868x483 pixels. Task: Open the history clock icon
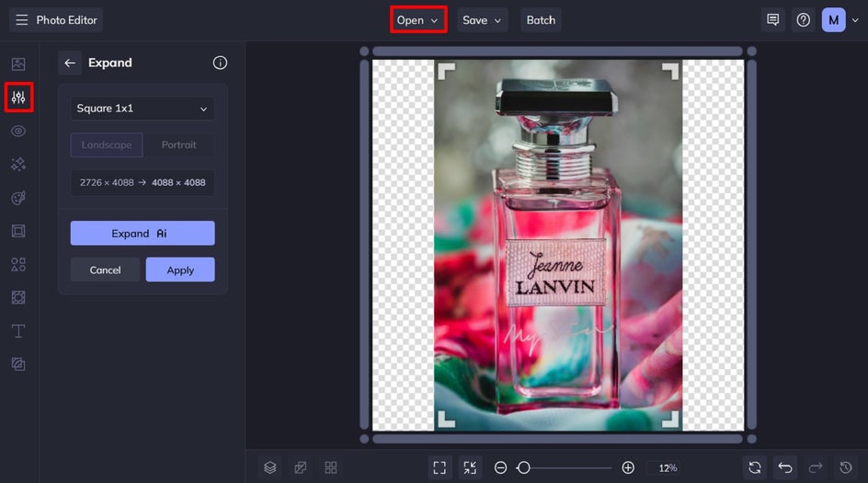tap(845, 467)
